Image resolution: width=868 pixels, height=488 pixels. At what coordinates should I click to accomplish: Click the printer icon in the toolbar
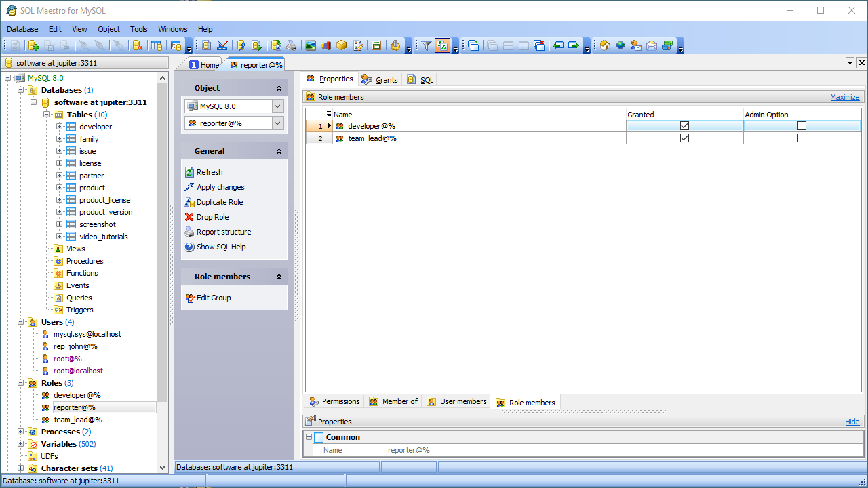tap(292, 45)
